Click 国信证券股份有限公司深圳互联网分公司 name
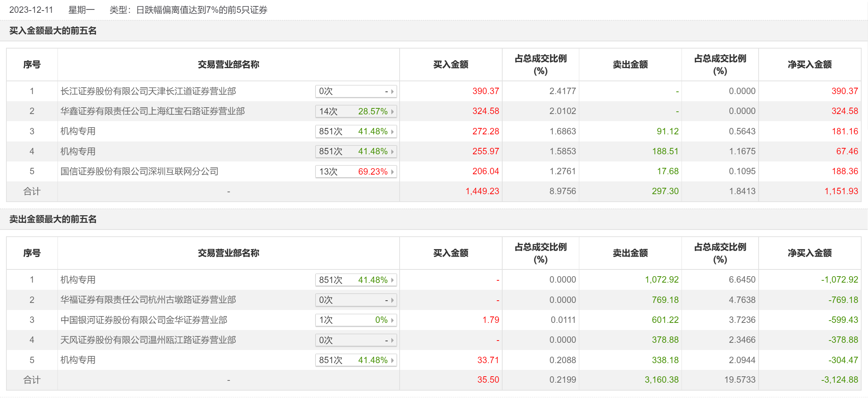This screenshot has height=400, width=868. tap(139, 171)
